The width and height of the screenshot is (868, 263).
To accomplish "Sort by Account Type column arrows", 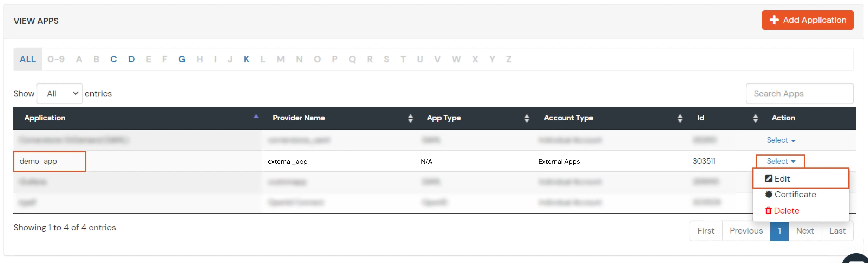I will pos(680,118).
